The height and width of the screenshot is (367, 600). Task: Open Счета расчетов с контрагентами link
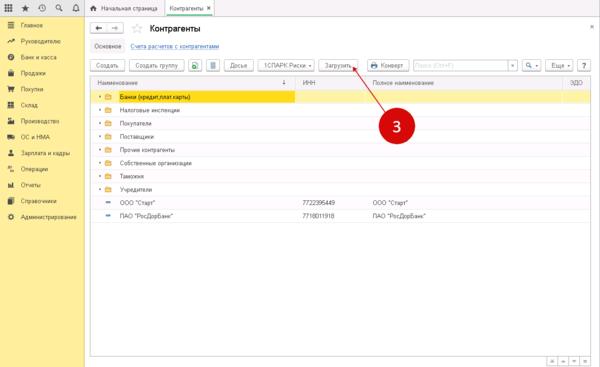coord(174,46)
